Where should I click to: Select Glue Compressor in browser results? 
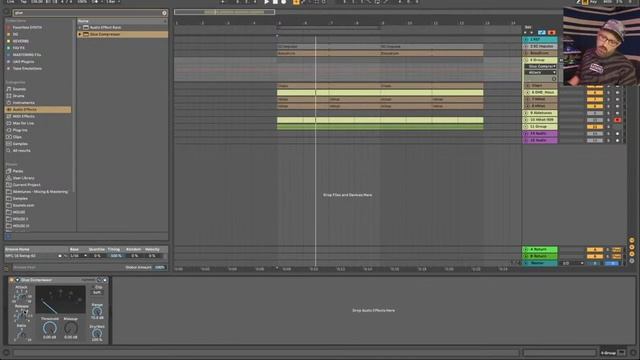coord(122,34)
